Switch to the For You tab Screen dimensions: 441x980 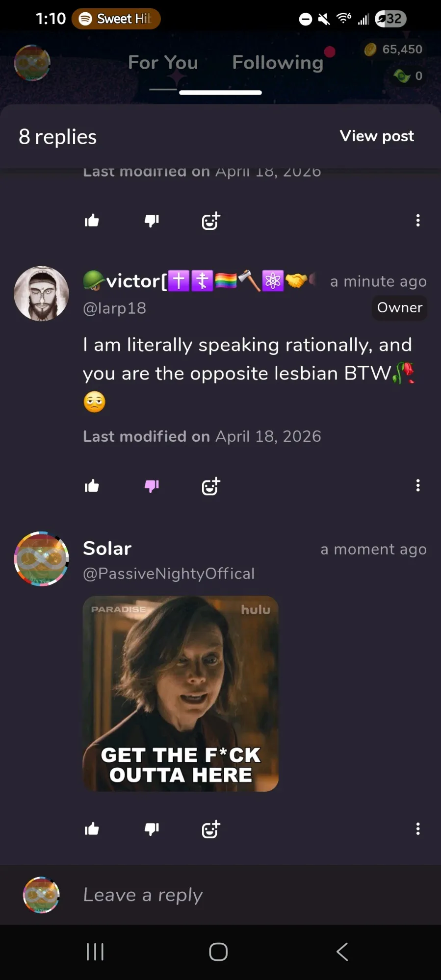point(163,63)
